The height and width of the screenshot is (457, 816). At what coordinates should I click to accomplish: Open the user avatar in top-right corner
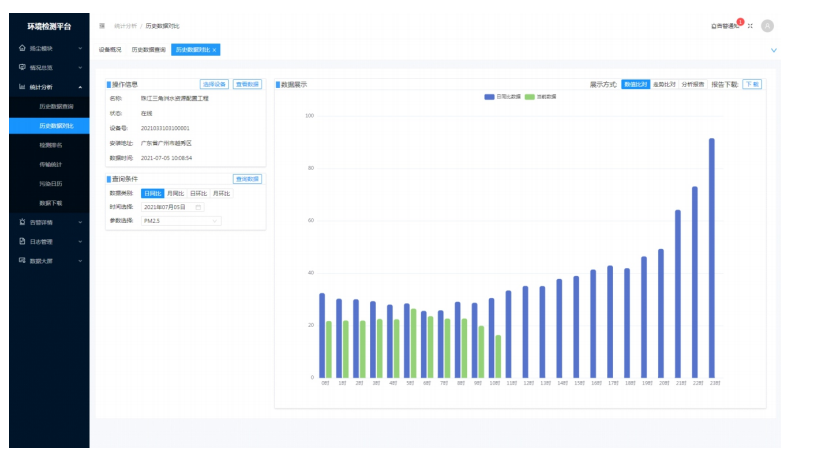[767, 26]
